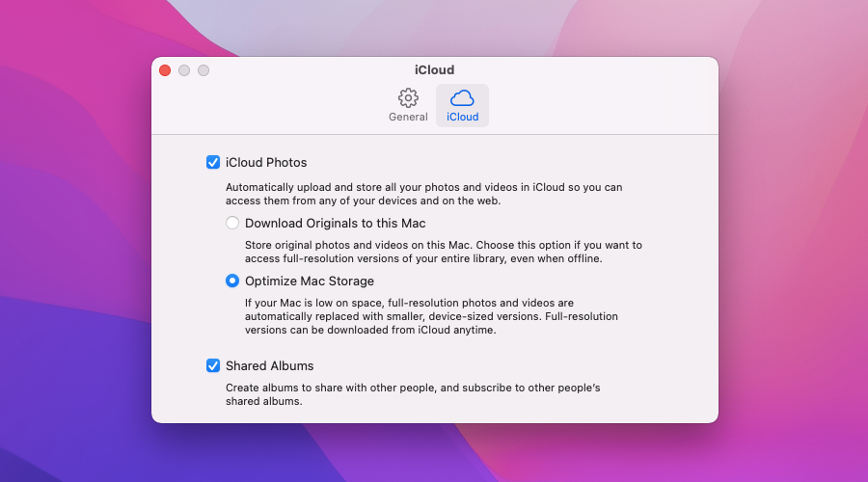This screenshot has height=482, width=868.
Task: Select the iCloud cloud tab
Action: (x=462, y=105)
